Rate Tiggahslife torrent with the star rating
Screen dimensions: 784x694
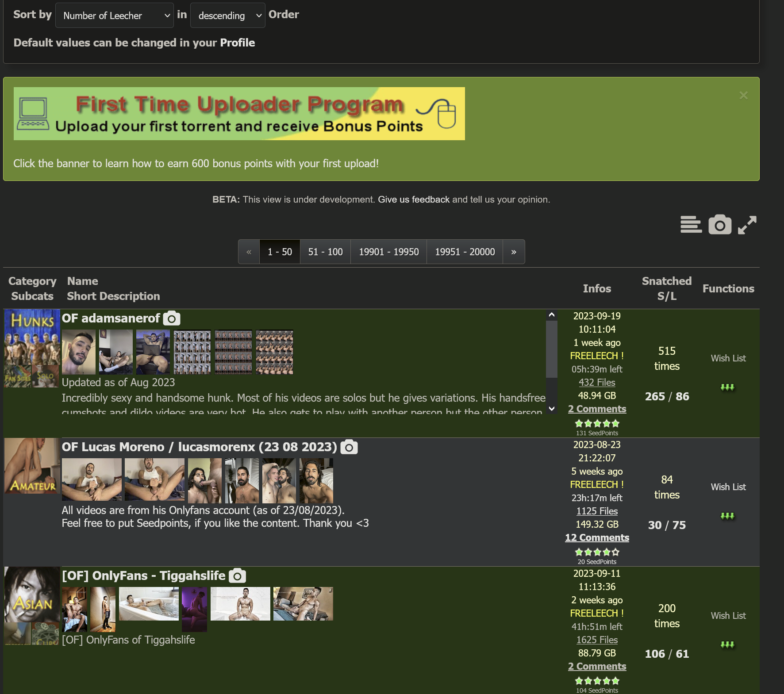[596, 680]
